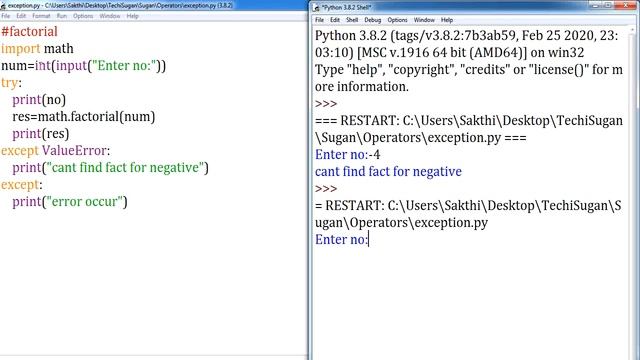This screenshot has width=640, height=360.
Task: Click the second '>>>' prompt in shell
Action: [x=326, y=189]
